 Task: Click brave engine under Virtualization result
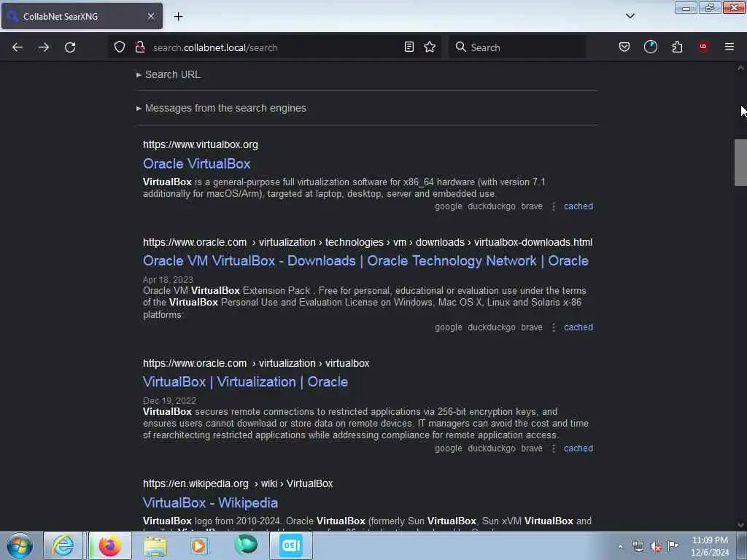(532, 448)
